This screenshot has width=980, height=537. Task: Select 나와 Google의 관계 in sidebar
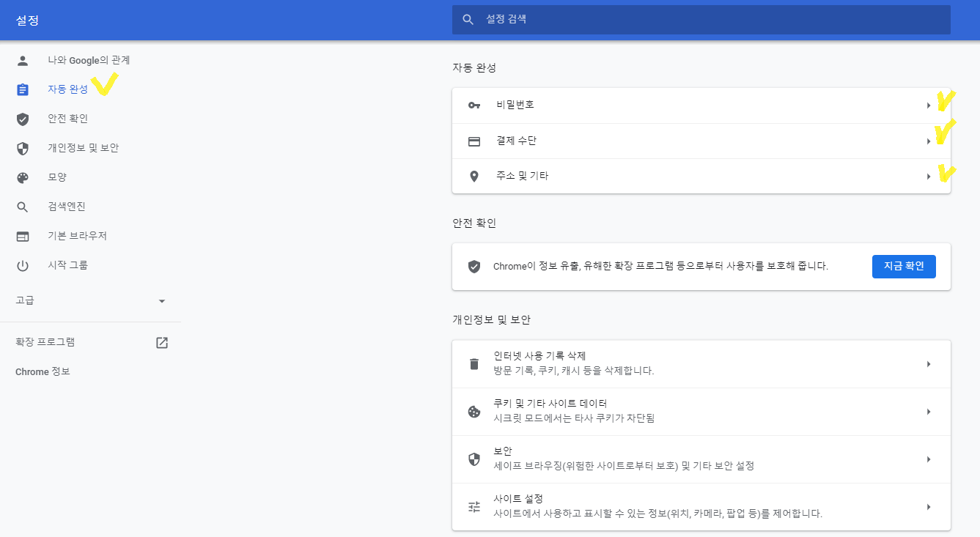tap(89, 60)
